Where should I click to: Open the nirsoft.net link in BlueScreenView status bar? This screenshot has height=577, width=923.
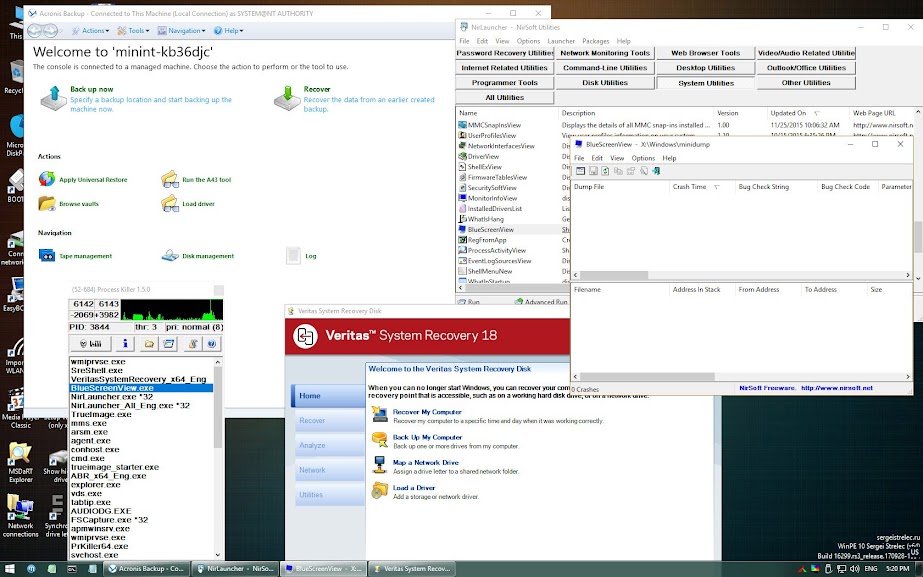click(837, 388)
